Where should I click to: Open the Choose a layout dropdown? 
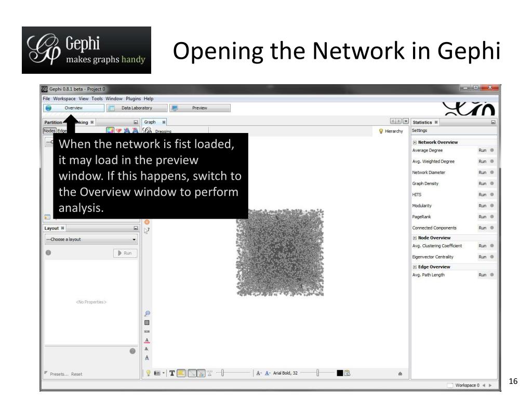click(91, 239)
